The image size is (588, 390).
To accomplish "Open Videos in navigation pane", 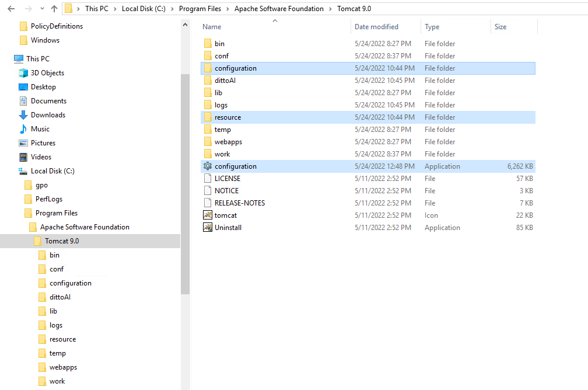I will click(41, 157).
